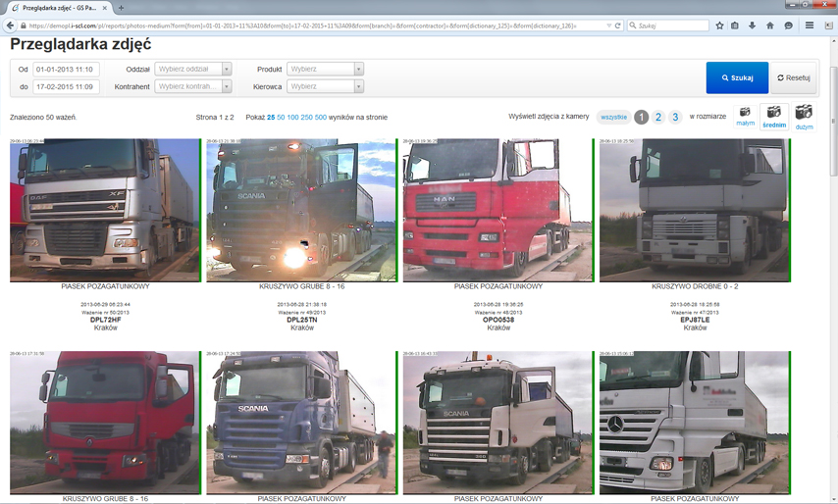Show 100 results per page
838x504 pixels.
point(292,118)
